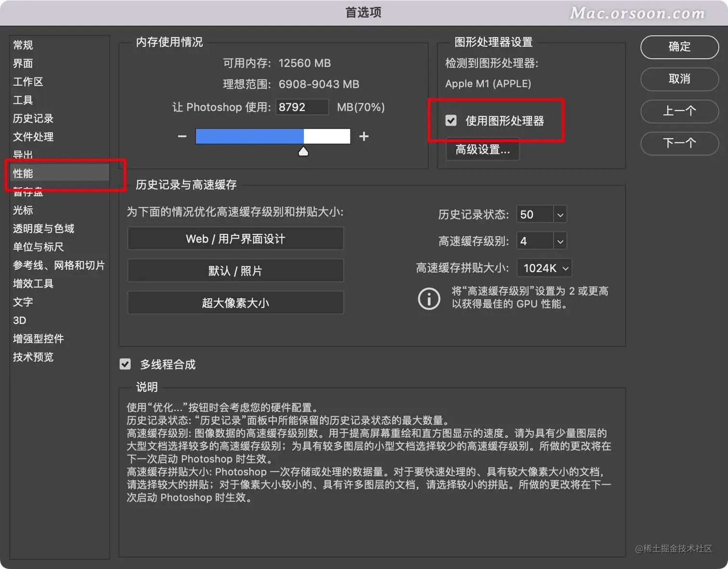The height and width of the screenshot is (569, 728).
Task: Click the 超大像素大小 optimize button
Action: [x=235, y=303]
